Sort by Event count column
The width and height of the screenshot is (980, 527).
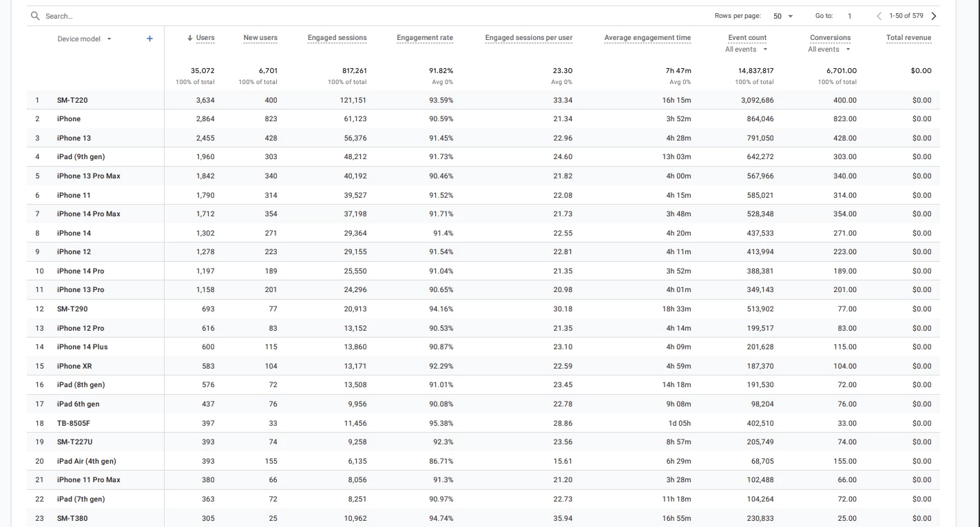pos(747,38)
